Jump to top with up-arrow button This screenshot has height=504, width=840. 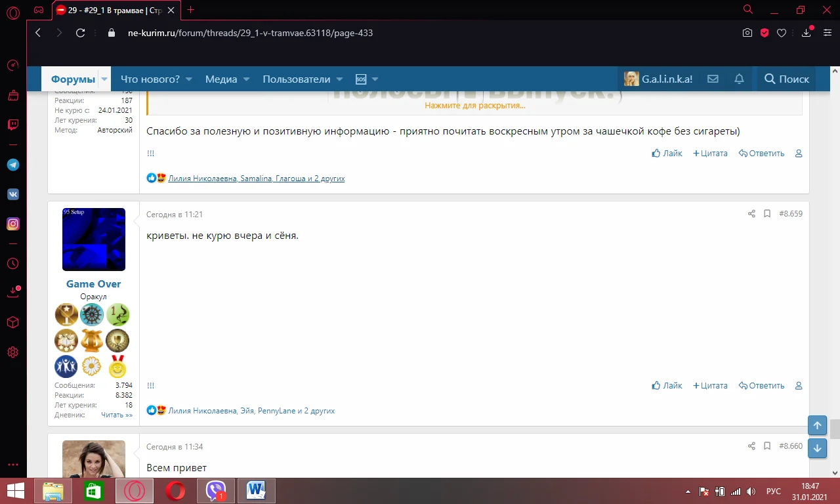[817, 425]
